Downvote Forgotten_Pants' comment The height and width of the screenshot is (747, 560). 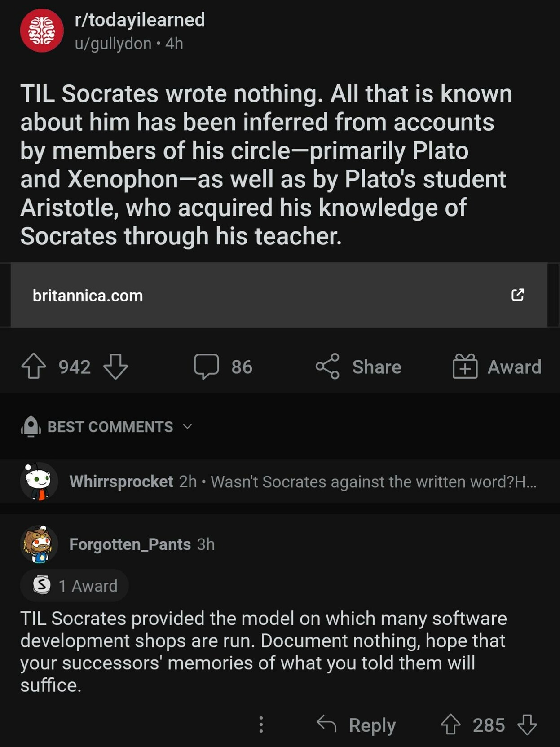[x=527, y=725]
